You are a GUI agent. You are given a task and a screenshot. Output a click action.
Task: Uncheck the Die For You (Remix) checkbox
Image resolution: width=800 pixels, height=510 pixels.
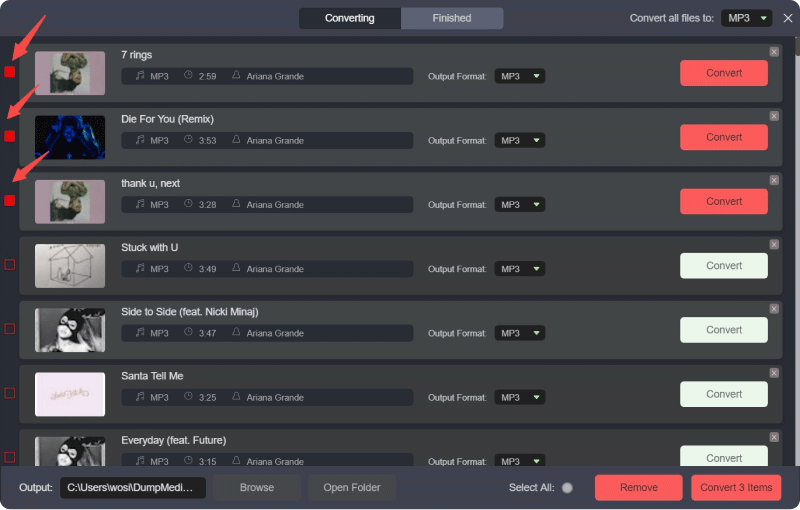(x=10, y=136)
